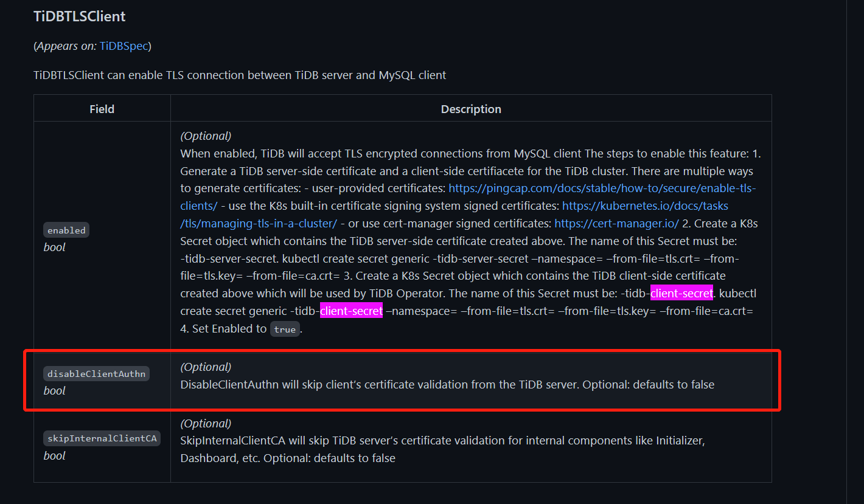Click the "Appears on:" italic text
Image resolution: width=864 pixels, height=504 pixels.
[x=67, y=46]
